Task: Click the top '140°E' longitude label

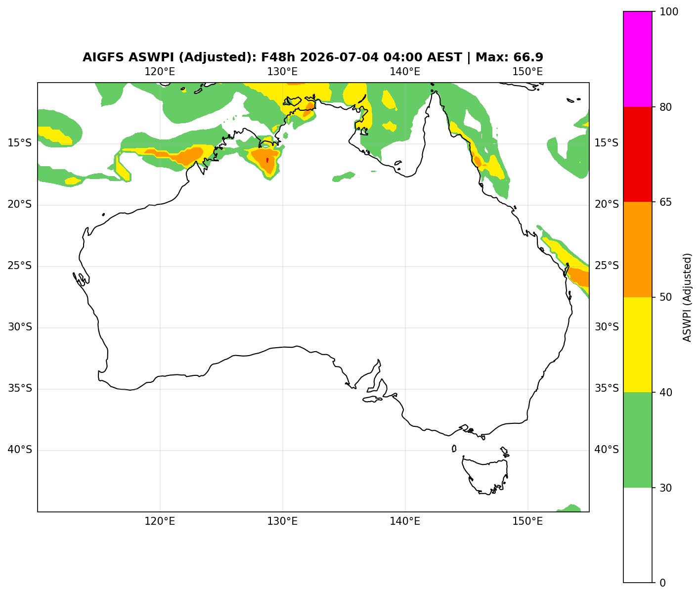Action: [405, 72]
